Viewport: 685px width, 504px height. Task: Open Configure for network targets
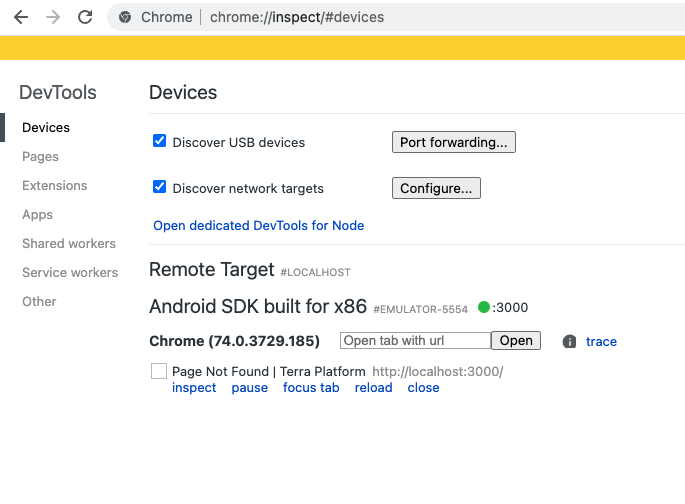pos(436,188)
